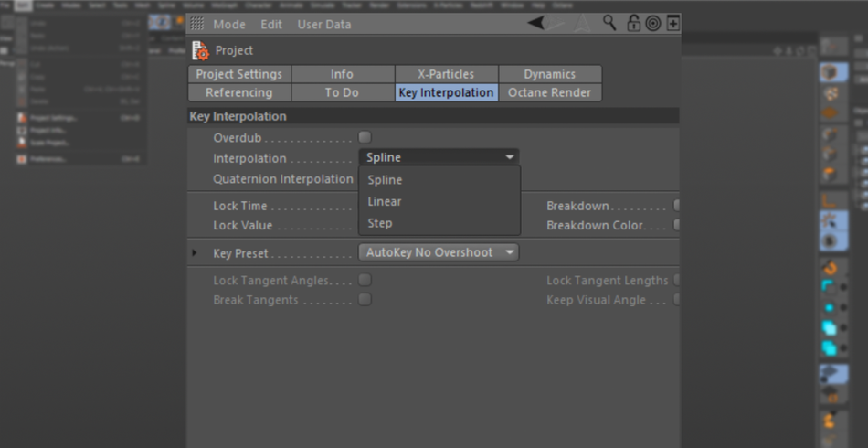Switch to the Info tab
The width and height of the screenshot is (868, 448).
click(342, 74)
